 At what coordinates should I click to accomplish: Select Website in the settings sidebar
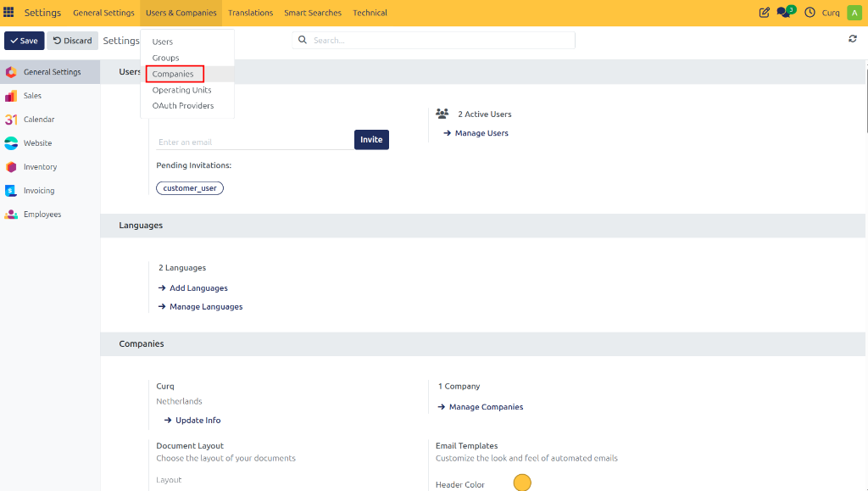pyautogui.click(x=50, y=143)
